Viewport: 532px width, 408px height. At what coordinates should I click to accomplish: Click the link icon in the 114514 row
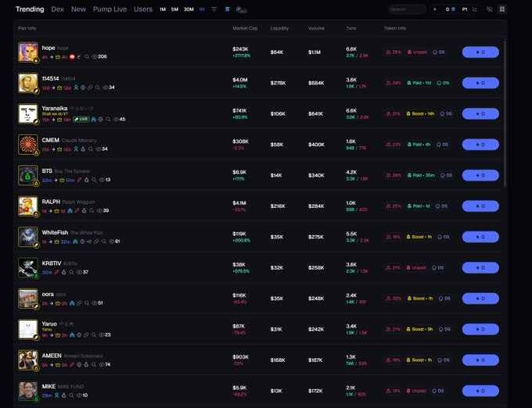(90, 88)
